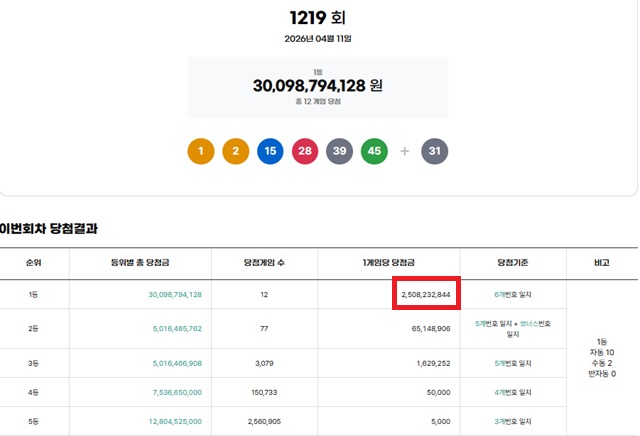Image resolution: width=640 pixels, height=436 pixels.
Task: Click the 1219 회 draw number heading
Action: [x=320, y=16]
